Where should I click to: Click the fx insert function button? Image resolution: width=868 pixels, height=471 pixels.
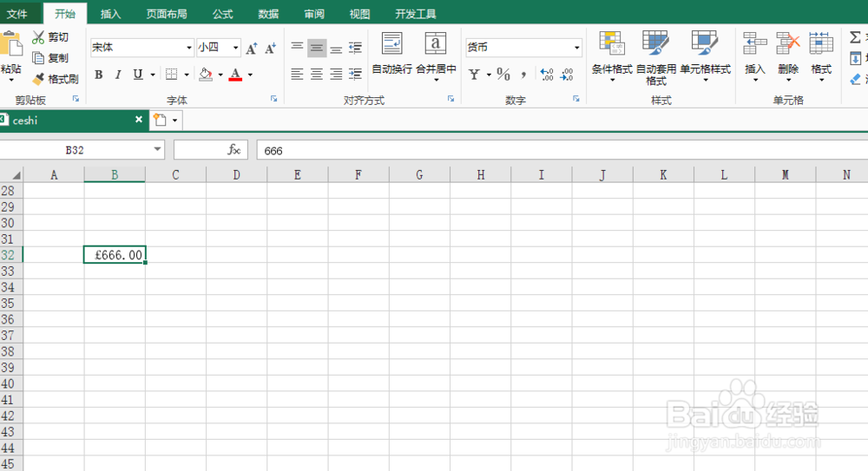pos(234,150)
